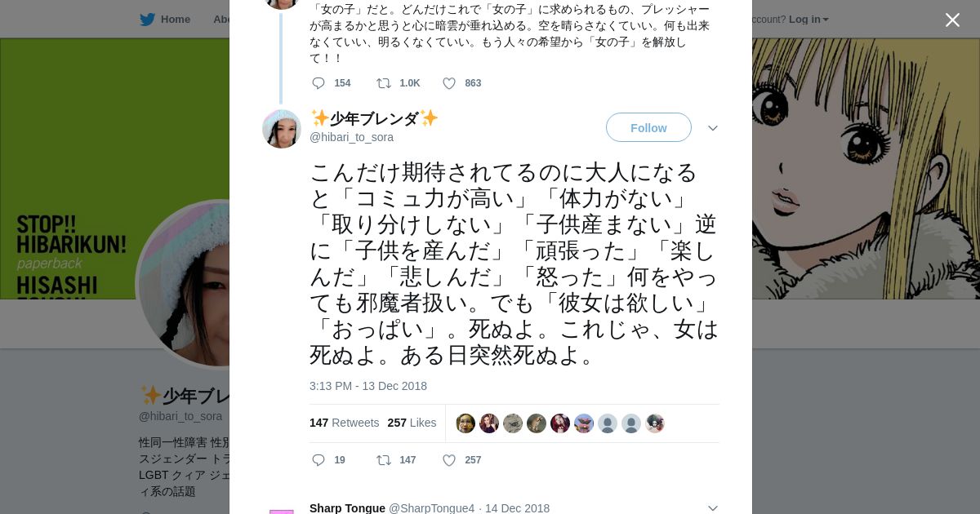
Task: Like the main tweet with 257 likes
Action: pos(448,460)
